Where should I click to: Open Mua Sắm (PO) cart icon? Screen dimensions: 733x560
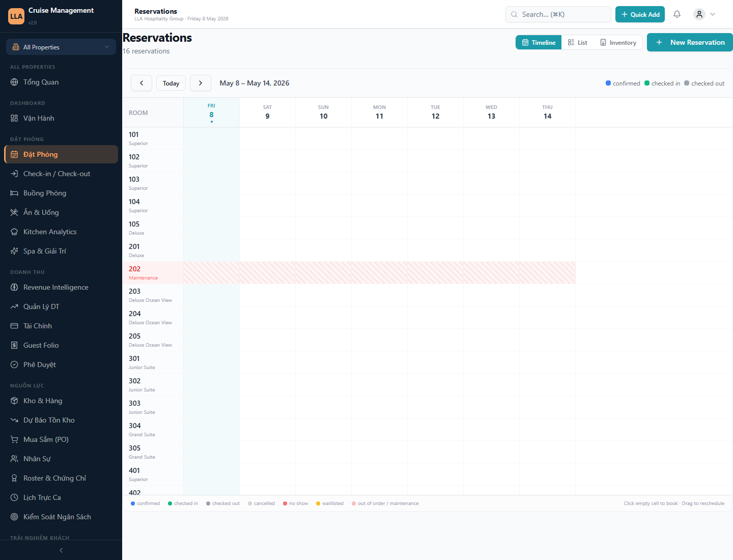[x=14, y=439]
